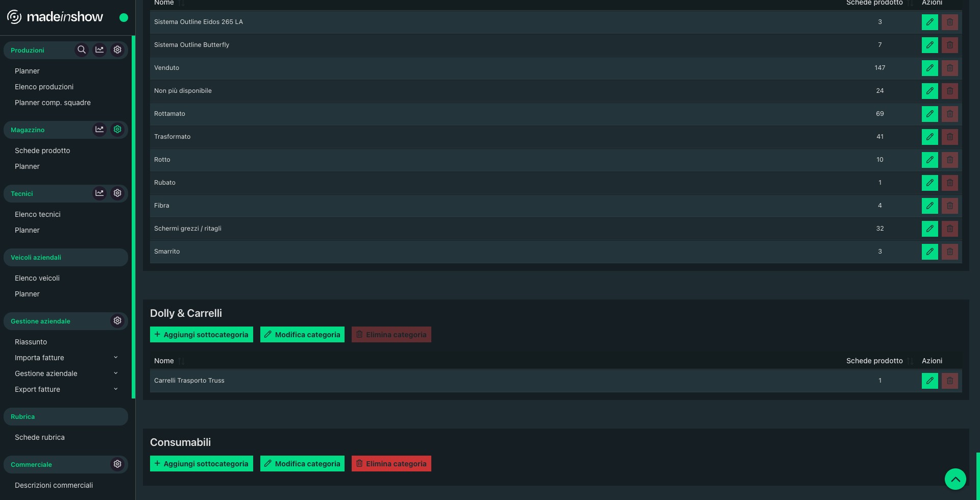Expand the Importa fatture submenu
This screenshot has width=980, height=500.
click(115, 358)
